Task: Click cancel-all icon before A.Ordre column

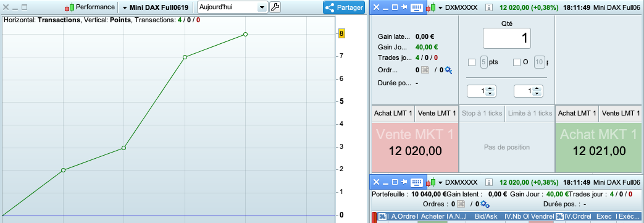Action: pos(382,216)
